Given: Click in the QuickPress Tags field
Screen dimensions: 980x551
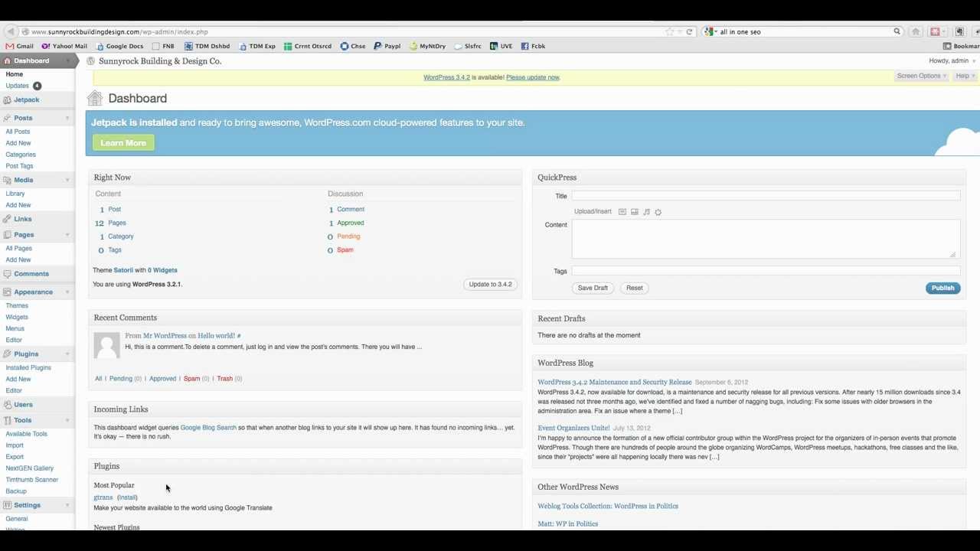Looking at the screenshot, I should pyautogui.click(x=766, y=271).
